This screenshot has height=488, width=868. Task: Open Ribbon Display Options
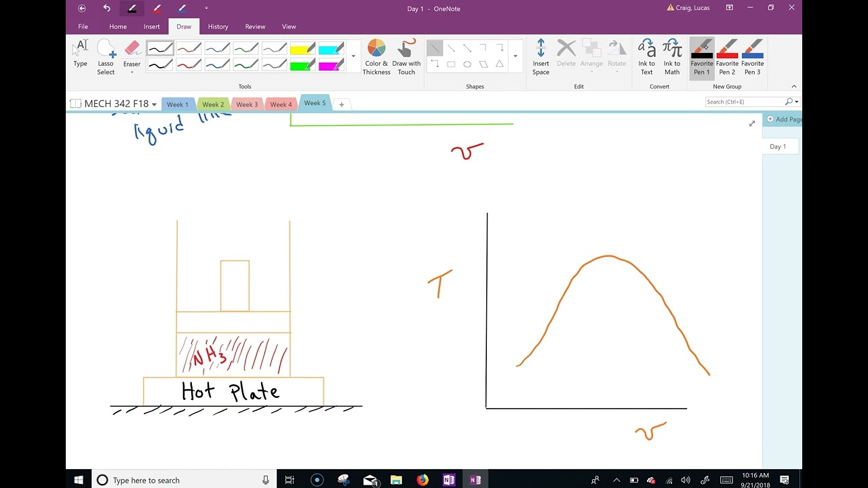tap(730, 8)
